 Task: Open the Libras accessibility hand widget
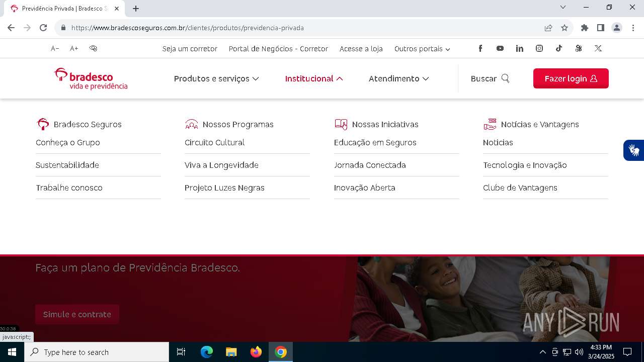click(x=634, y=150)
